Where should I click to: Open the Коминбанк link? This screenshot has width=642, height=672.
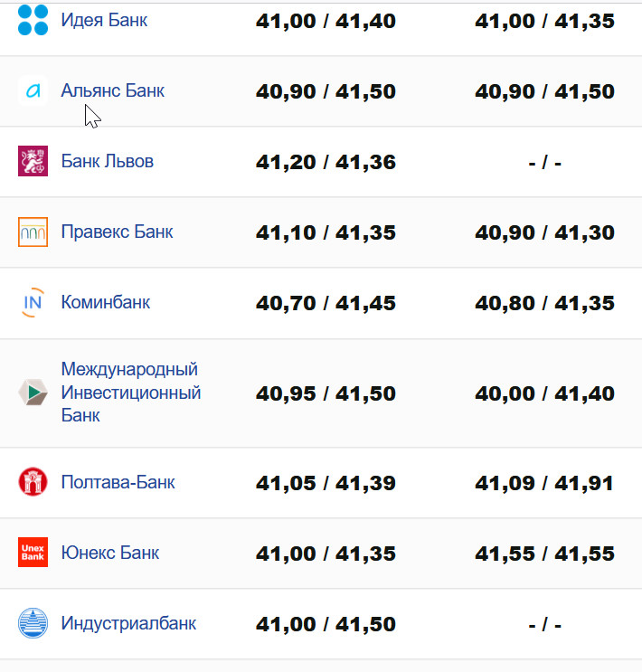[105, 302]
